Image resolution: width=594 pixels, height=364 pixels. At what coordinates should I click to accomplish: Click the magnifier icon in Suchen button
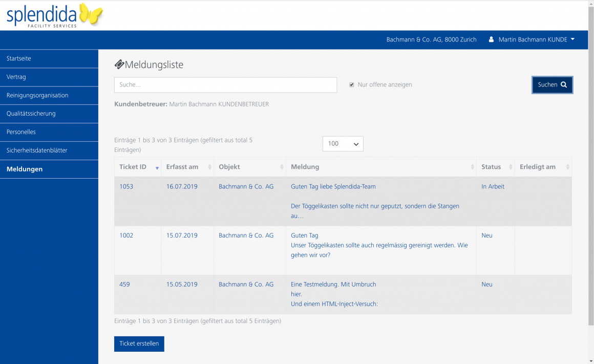564,85
